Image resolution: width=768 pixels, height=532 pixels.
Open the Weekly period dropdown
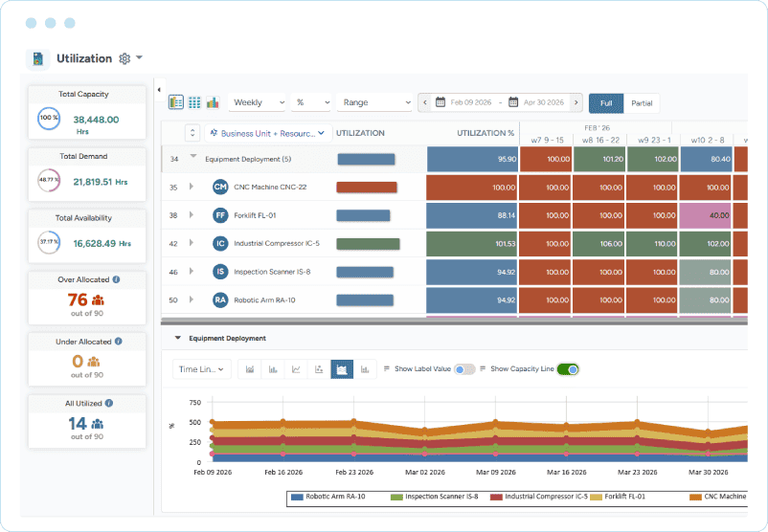[258, 102]
